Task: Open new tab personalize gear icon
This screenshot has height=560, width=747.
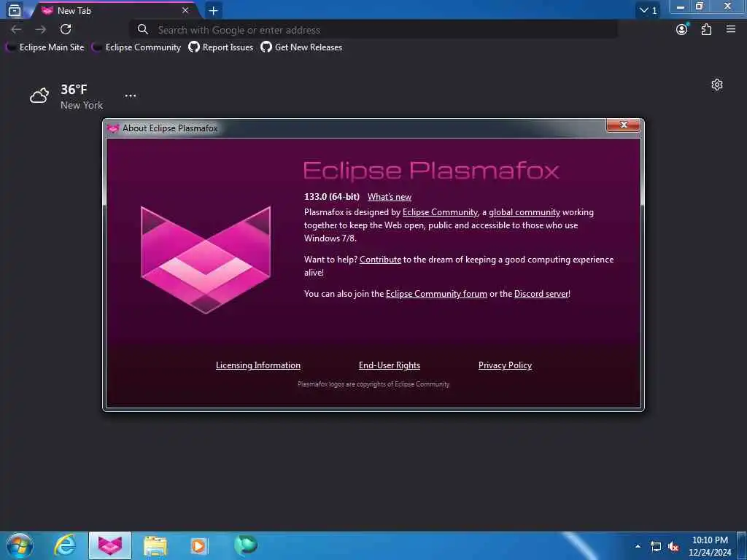Action: pyautogui.click(x=717, y=85)
